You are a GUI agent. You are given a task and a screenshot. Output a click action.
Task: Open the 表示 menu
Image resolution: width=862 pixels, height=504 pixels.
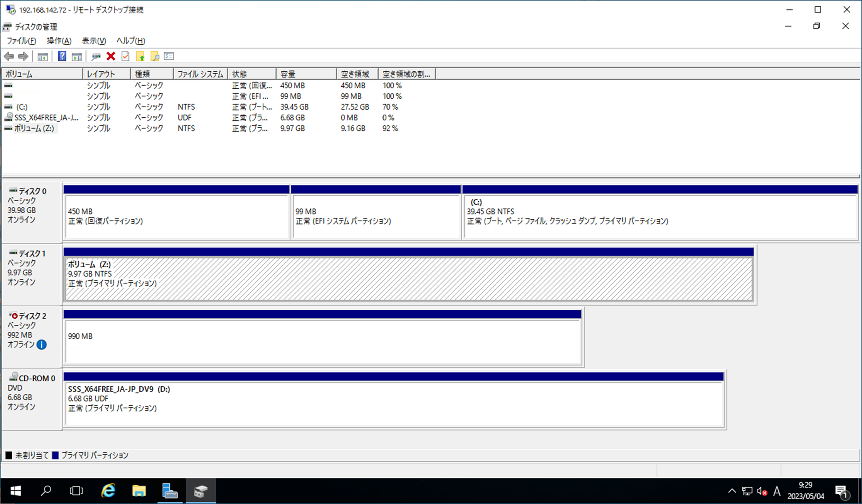click(94, 41)
